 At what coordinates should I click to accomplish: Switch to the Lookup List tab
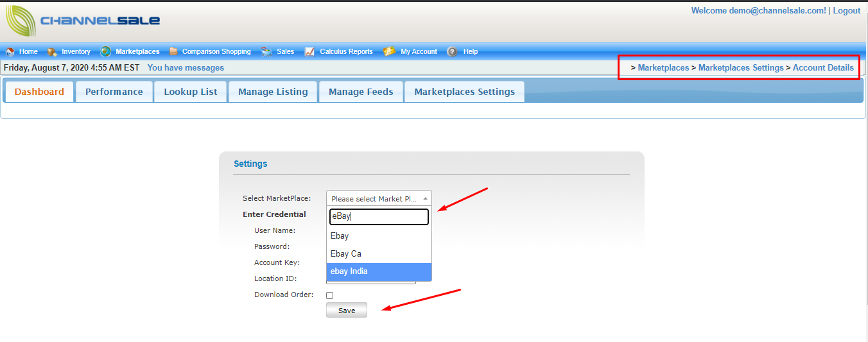[191, 92]
